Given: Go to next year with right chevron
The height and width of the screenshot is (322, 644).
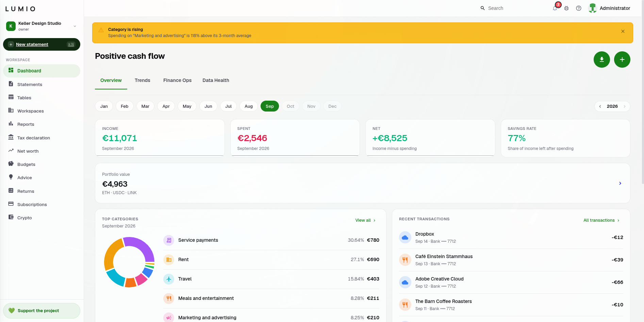Looking at the screenshot, I should point(625,106).
